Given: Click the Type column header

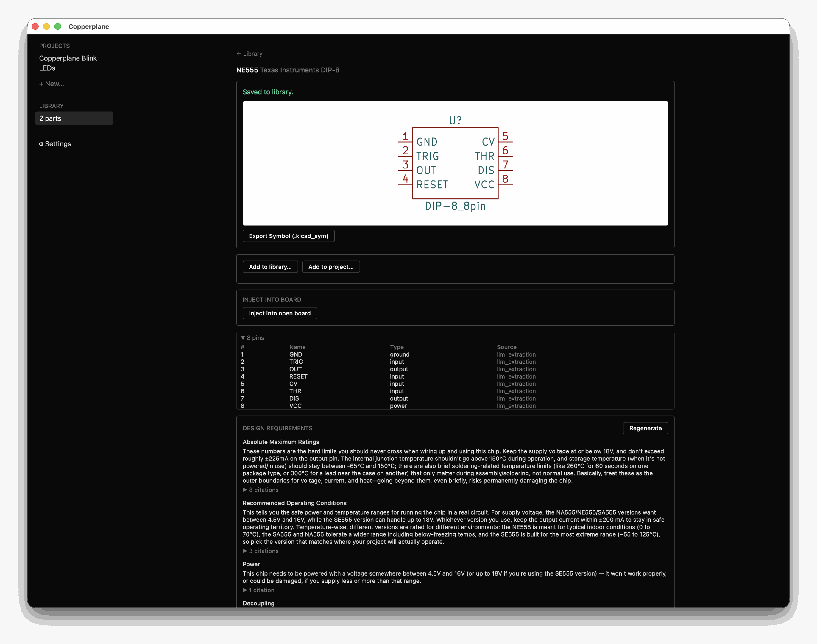Looking at the screenshot, I should click(x=397, y=347).
